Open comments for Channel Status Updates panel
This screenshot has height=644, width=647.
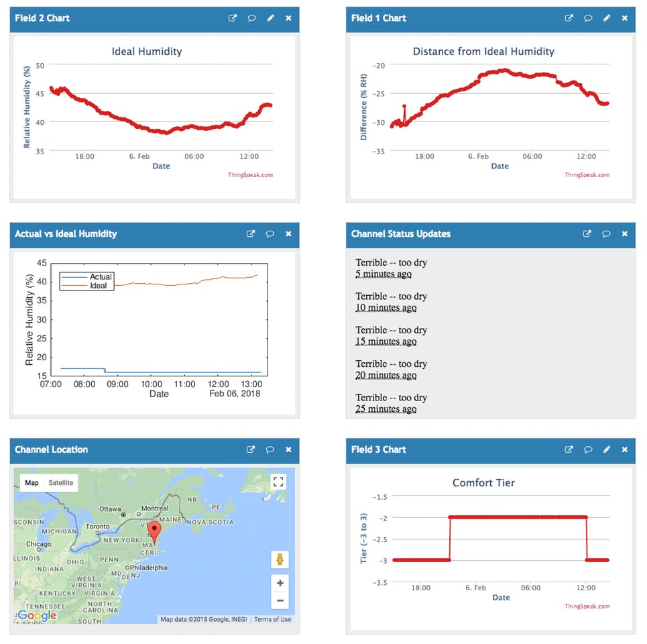point(605,234)
